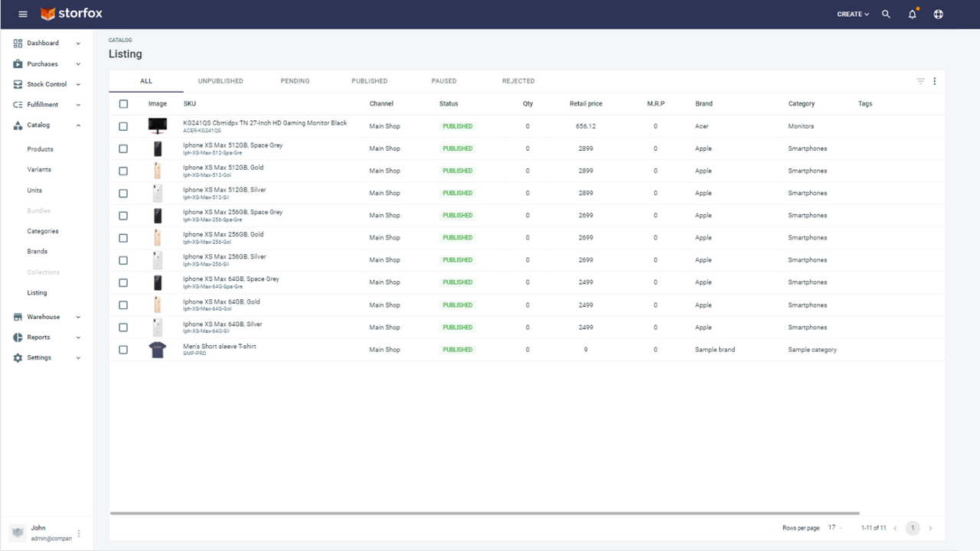This screenshot has height=551, width=980.
Task: Click the horizontal table scrollbar
Action: (484, 514)
